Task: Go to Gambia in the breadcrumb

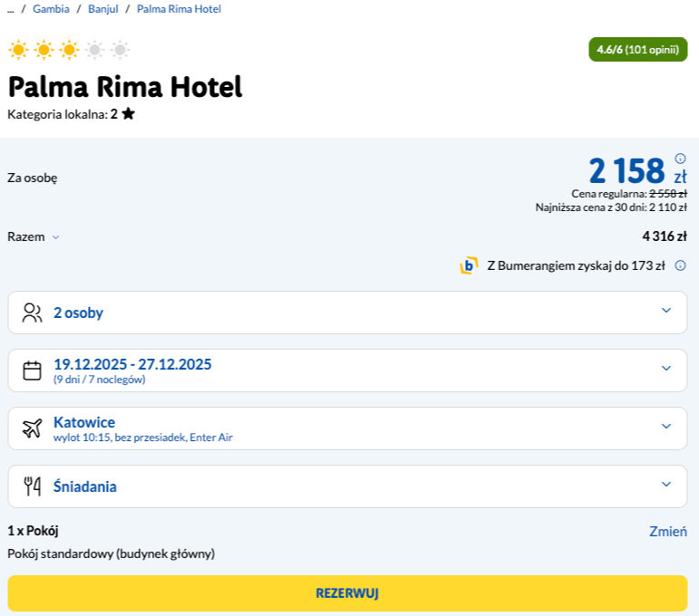Action: (x=52, y=9)
